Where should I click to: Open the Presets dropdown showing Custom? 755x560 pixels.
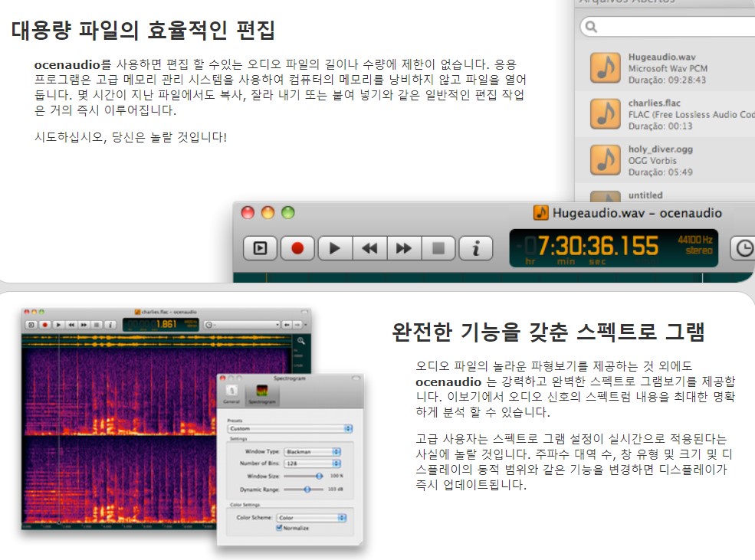coord(291,428)
